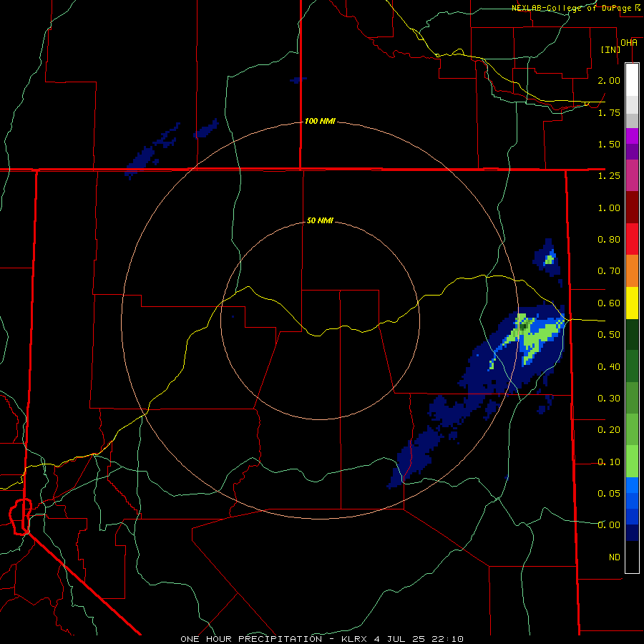The height and width of the screenshot is (644, 644).
Task: Click the 0.70 legend value
Action: click(609, 271)
